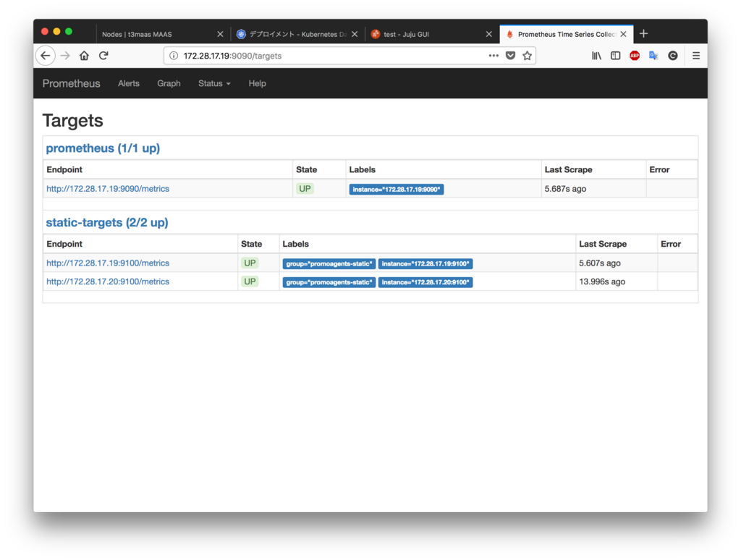Screen dimensions: 741x560
Task: Collapse the prometheus (1/1 up) section
Action: [x=103, y=148]
